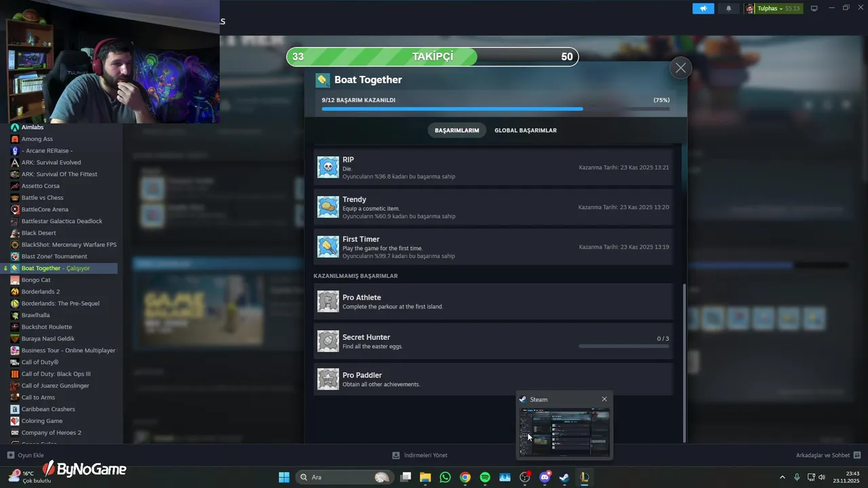Viewport: 868px width, 488px height.
Task: Click the microphone tray icon
Action: tap(797, 477)
